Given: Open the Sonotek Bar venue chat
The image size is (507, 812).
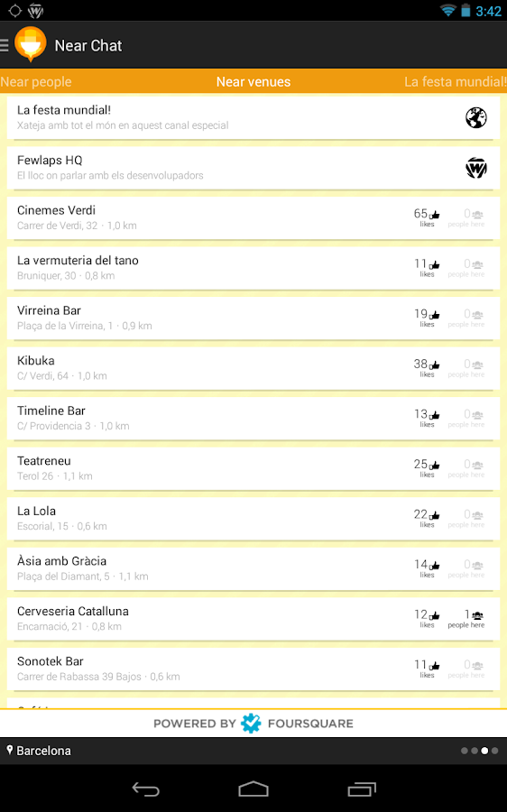Looking at the screenshot, I should coord(253,669).
